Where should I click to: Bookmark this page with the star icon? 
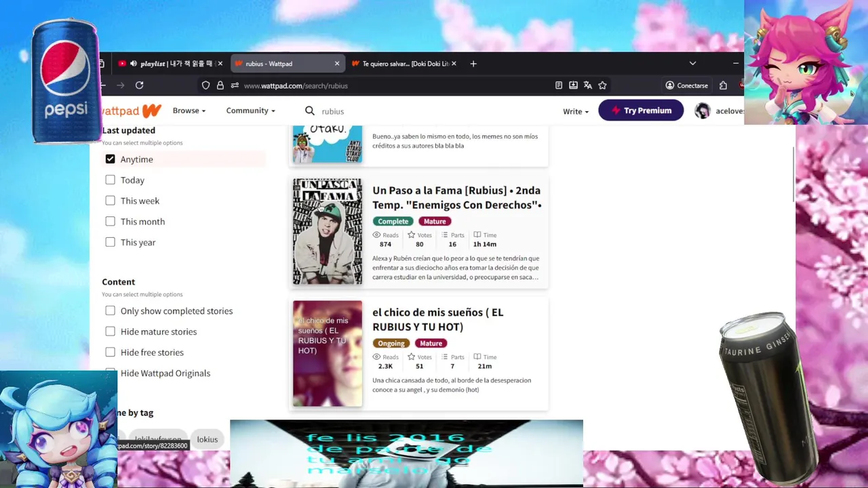click(602, 85)
